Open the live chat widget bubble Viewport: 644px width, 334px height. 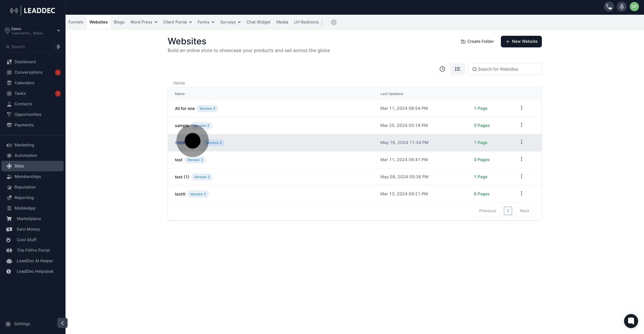[x=631, y=321]
